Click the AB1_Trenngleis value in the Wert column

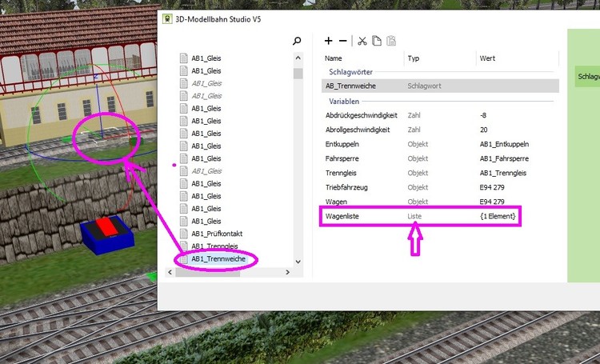click(x=503, y=173)
